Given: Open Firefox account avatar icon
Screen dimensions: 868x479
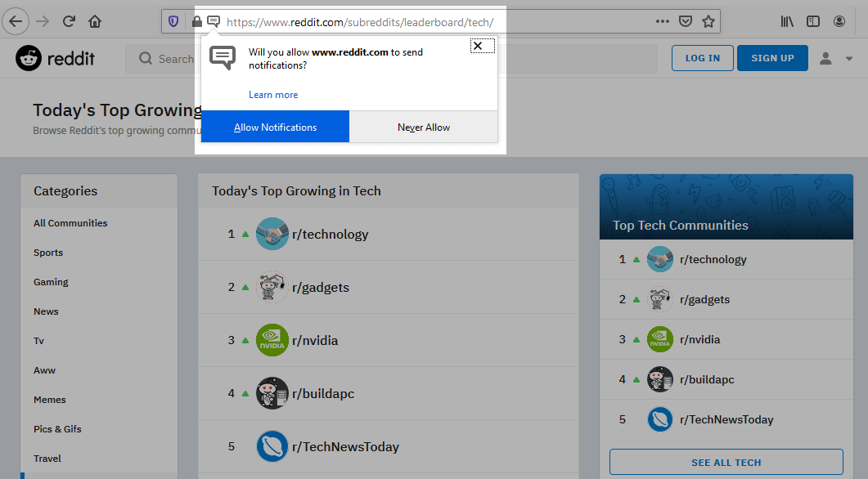Looking at the screenshot, I should pyautogui.click(x=838, y=21).
